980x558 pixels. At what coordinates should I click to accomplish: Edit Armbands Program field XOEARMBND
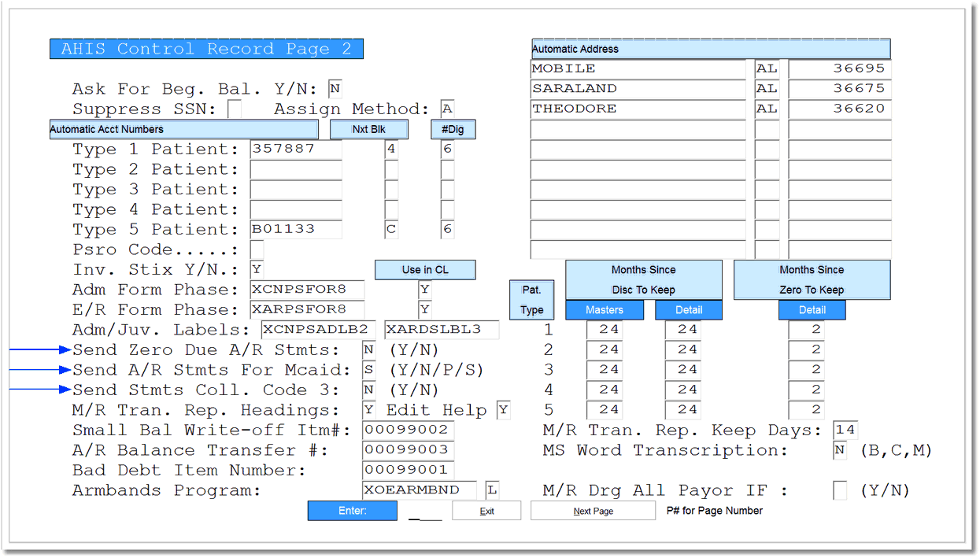coord(420,490)
